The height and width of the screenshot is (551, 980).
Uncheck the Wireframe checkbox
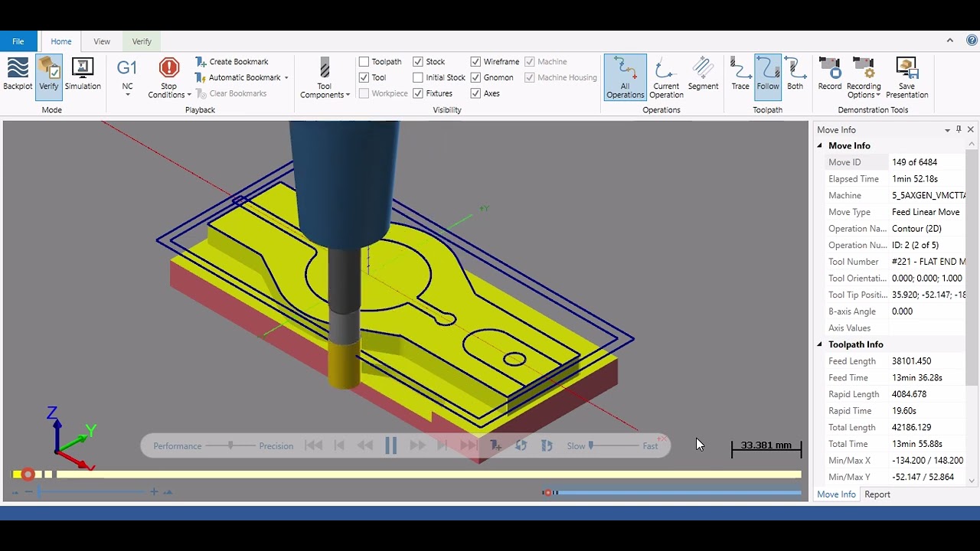coord(476,62)
